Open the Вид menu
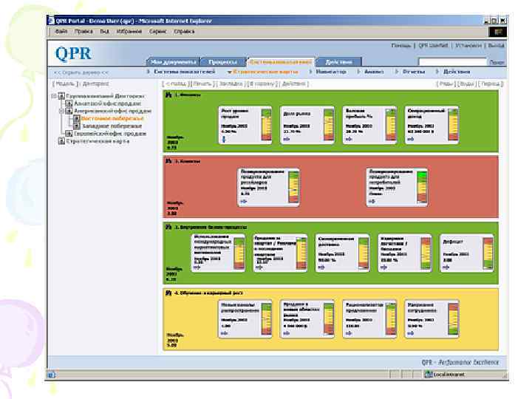 pyautogui.click(x=104, y=32)
